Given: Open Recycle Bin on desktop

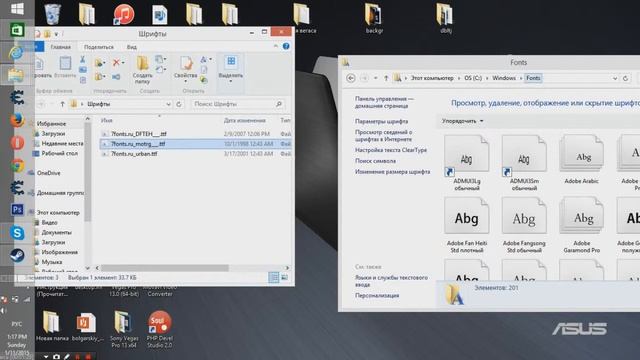Looking at the screenshot, I should pyautogui.click(x=53, y=14).
